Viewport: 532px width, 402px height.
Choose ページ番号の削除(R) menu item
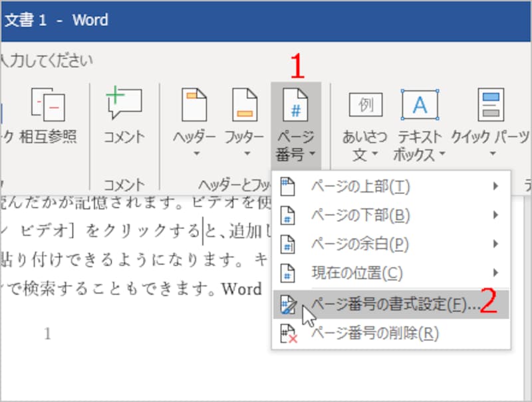point(391,334)
